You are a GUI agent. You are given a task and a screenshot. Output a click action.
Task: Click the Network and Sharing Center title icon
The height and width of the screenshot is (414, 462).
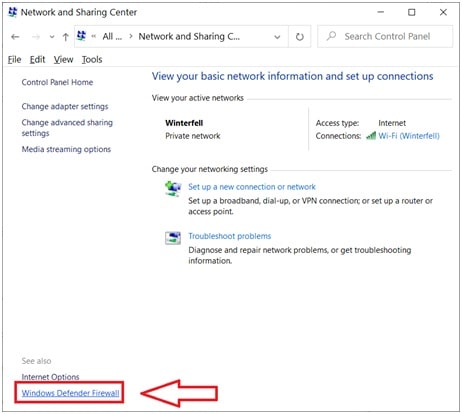point(12,12)
